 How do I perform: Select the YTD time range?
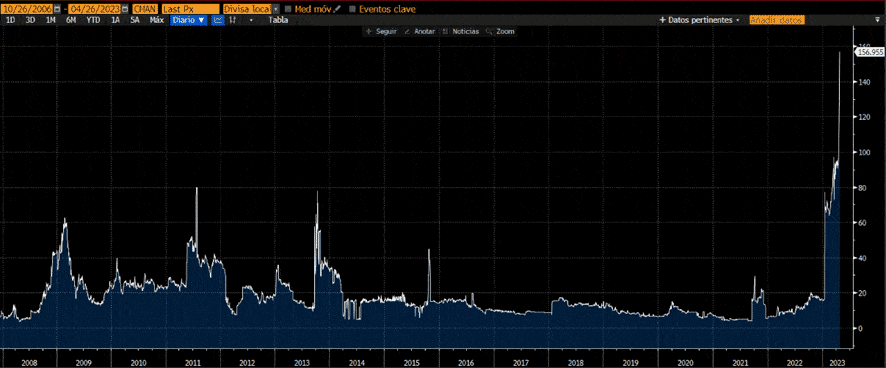[x=93, y=20]
